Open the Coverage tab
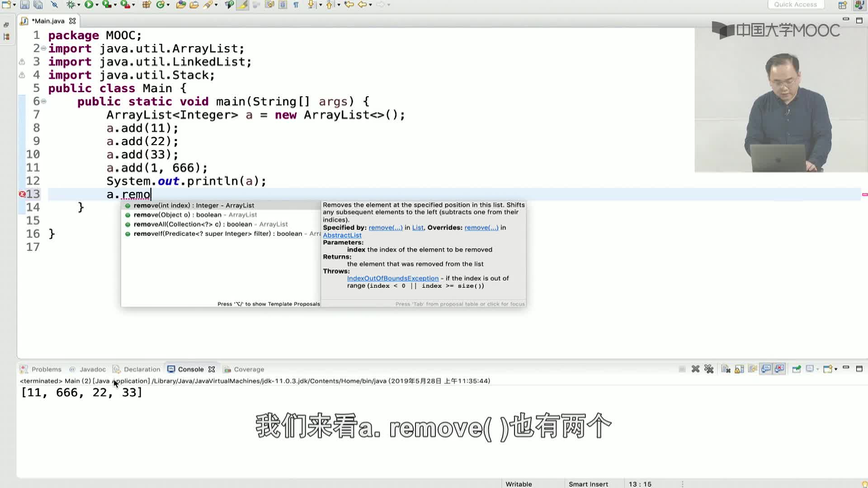 click(x=244, y=369)
